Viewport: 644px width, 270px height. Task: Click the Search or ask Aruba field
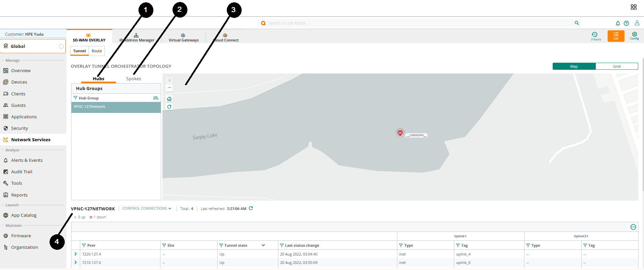click(x=420, y=23)
